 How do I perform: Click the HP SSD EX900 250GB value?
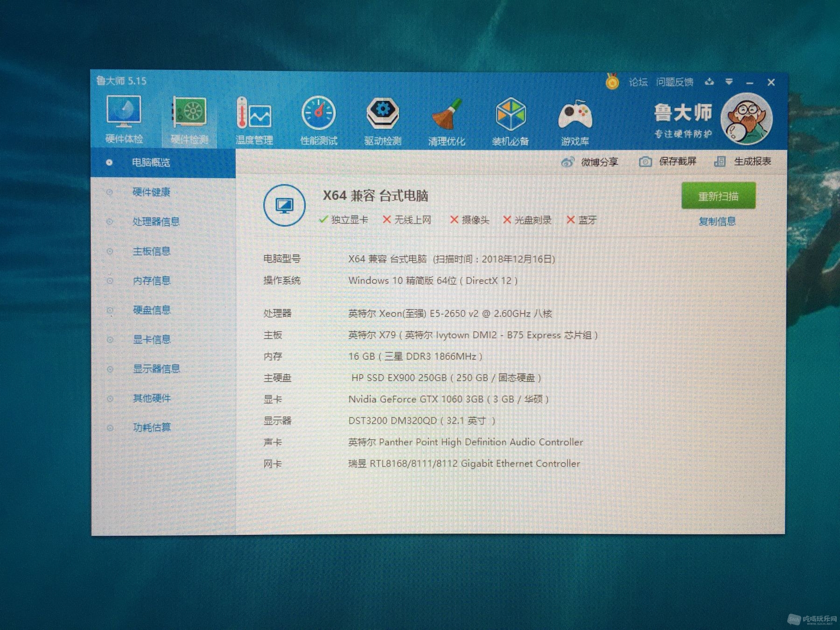click(446, 378)
